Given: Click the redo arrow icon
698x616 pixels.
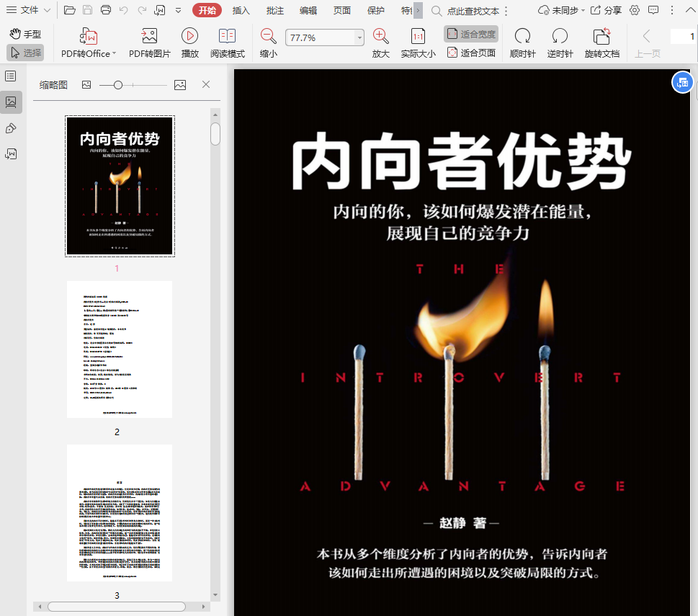Looking at the screenshot, I should [x=142, y=10].
